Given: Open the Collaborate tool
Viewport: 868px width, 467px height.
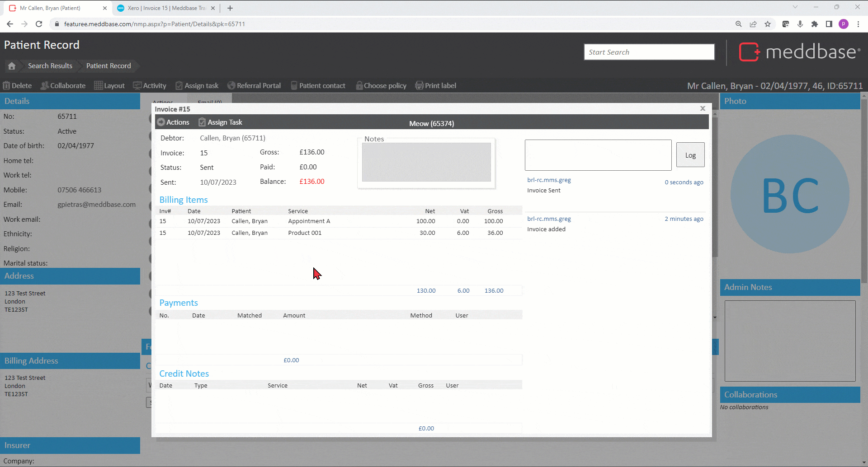Looking at the screenshot, I should [x=63, y=86].
